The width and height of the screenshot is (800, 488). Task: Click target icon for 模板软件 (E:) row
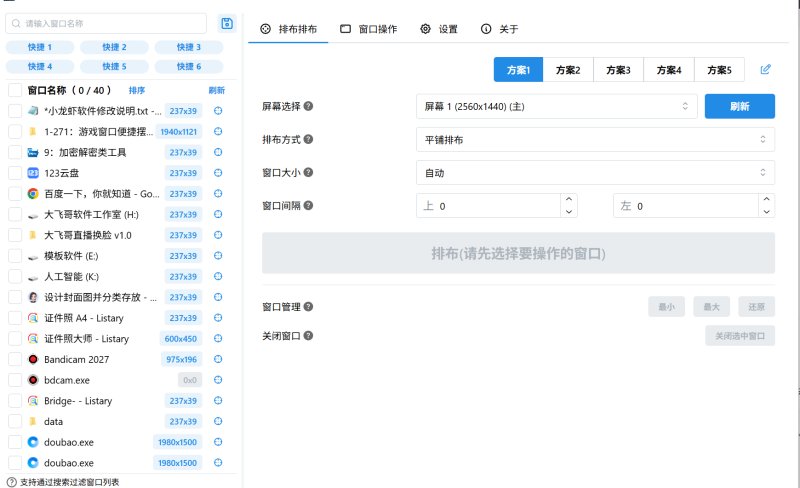click(218, 256)
